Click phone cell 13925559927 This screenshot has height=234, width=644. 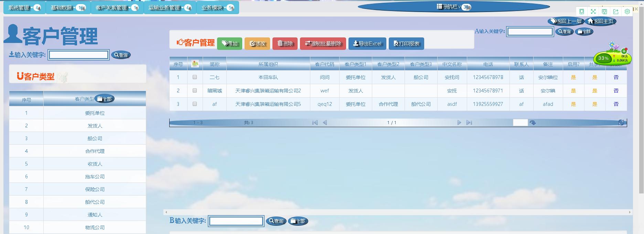(x=488, y=104)
